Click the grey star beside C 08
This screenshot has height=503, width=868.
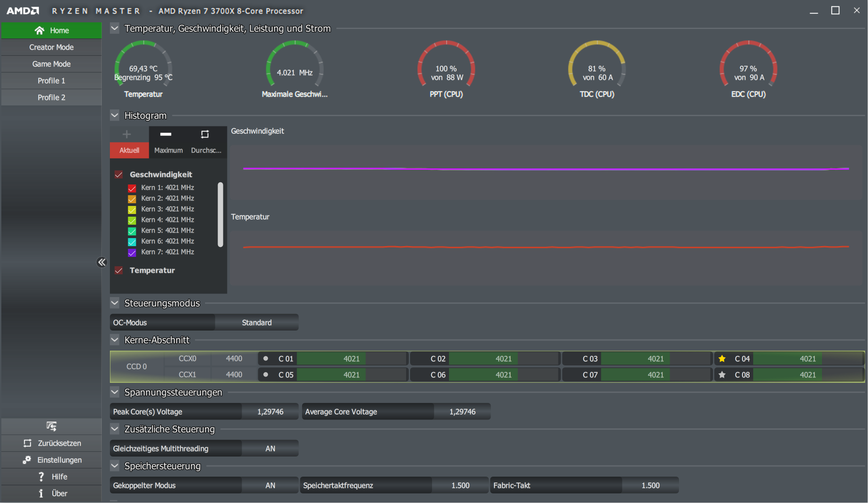pyautogui.click(x=722, y=375)
